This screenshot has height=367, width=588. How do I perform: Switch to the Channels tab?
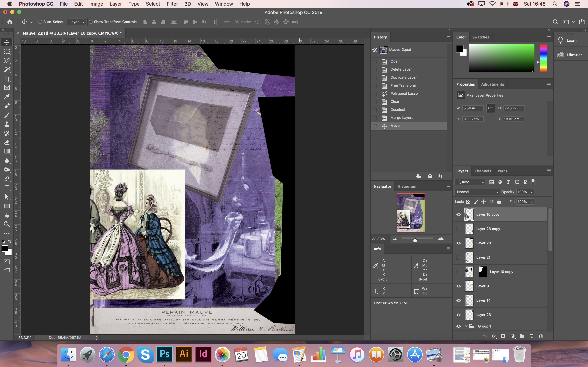tap(482, 171)
